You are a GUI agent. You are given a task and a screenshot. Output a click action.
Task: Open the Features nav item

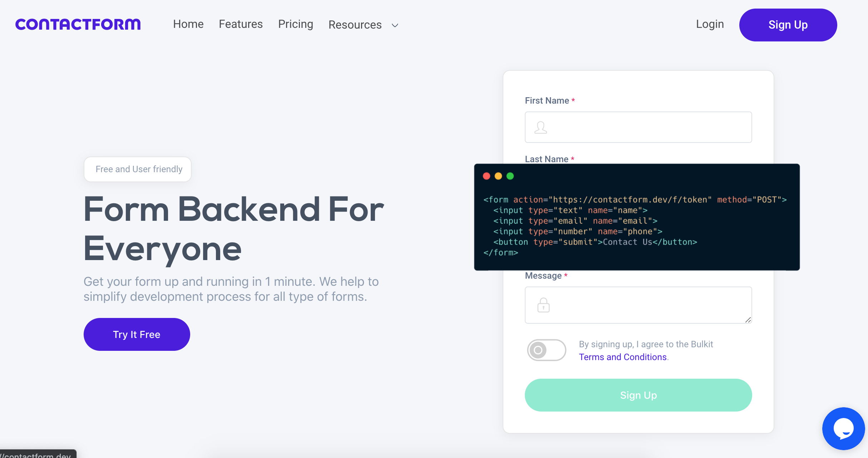click(241, 24)
